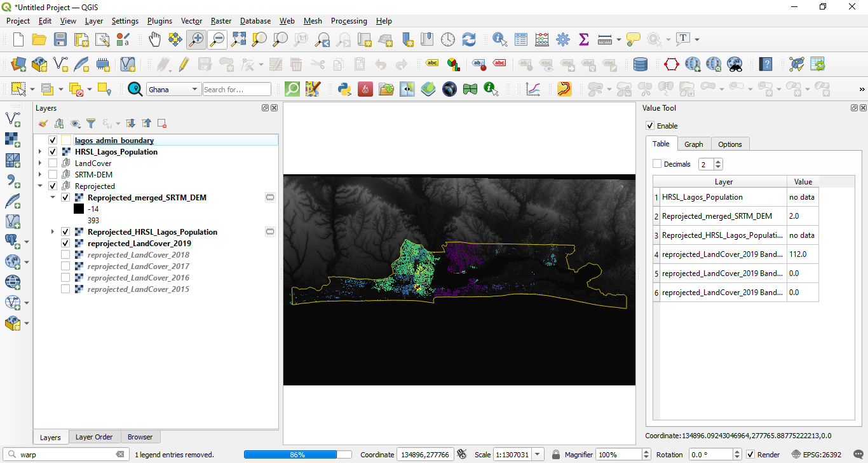The image size is (868, 463).
Task: Increase the Decimals spinner value
Action: (x=718, y=162)
